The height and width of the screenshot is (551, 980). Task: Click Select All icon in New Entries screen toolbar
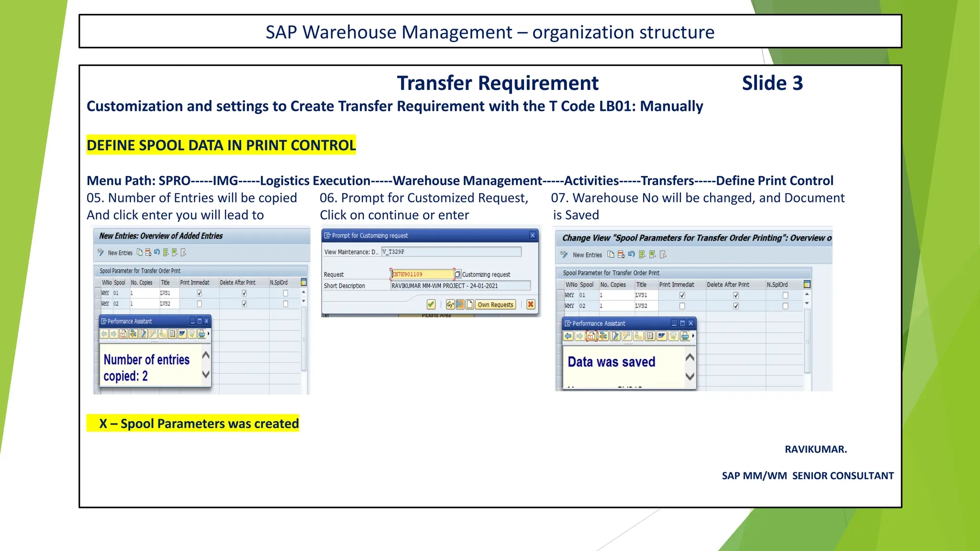[166, 252]
